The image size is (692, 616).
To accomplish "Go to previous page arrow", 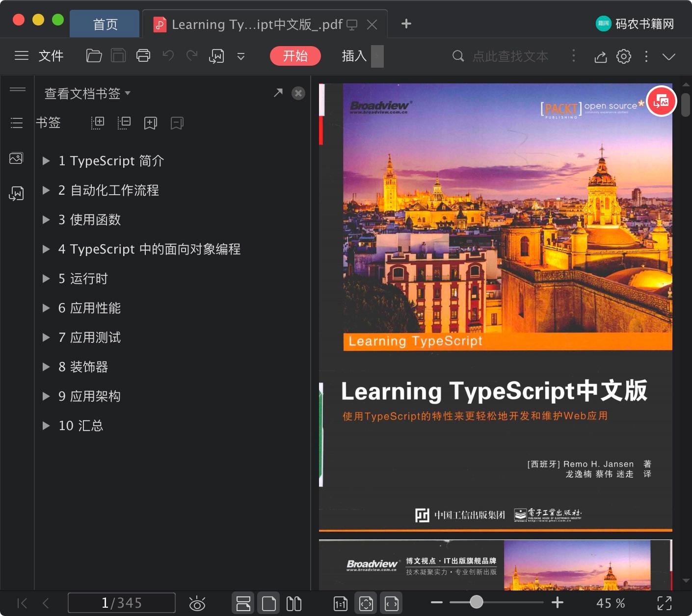I will pos(46,603).
